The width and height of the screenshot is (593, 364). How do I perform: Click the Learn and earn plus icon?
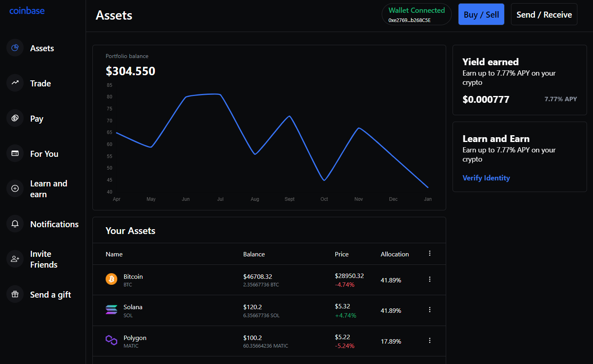[x=15, y=188]
